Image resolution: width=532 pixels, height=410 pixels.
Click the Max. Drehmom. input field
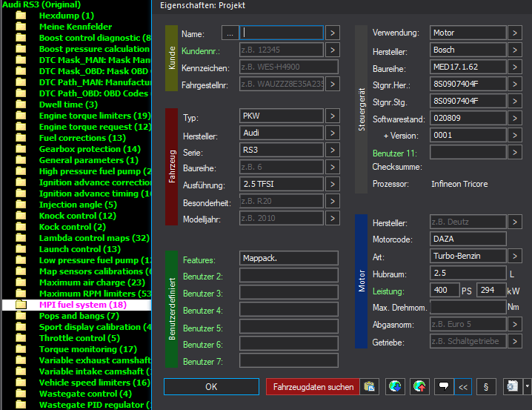468,307
